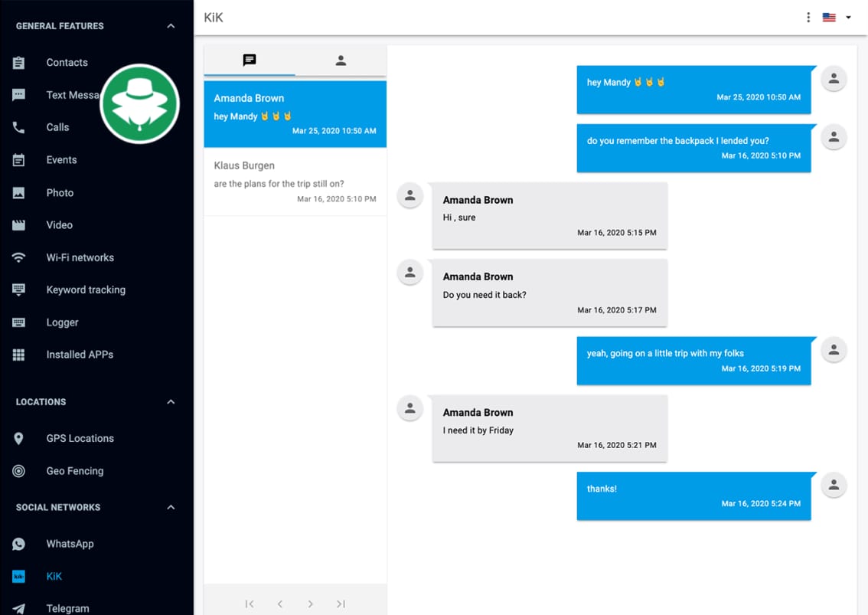The width and height of the screenshot is (868, 615).
Task: Collapse the Locations section chevron
Action: tap(171, 402)
